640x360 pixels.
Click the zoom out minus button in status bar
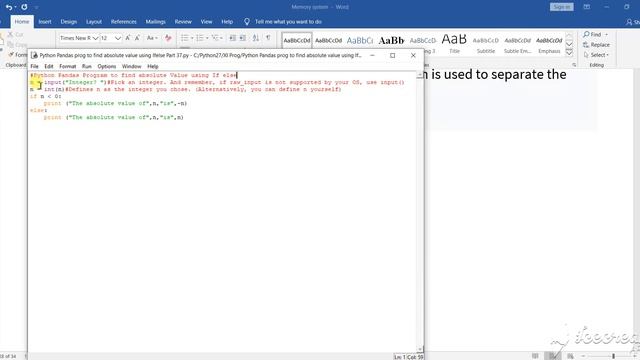pyautogui.click(x=583, y=356)
